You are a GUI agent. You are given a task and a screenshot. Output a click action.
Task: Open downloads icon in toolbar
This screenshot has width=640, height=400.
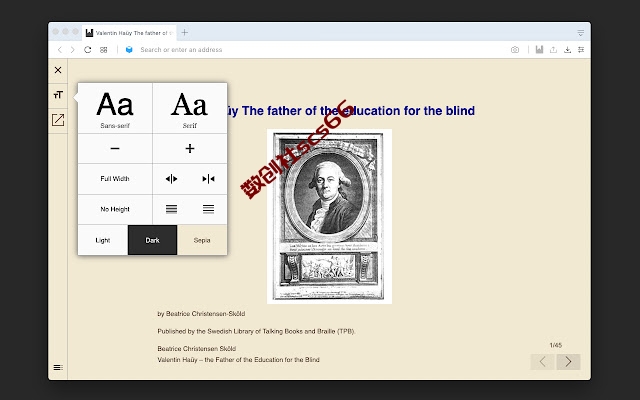567,50
